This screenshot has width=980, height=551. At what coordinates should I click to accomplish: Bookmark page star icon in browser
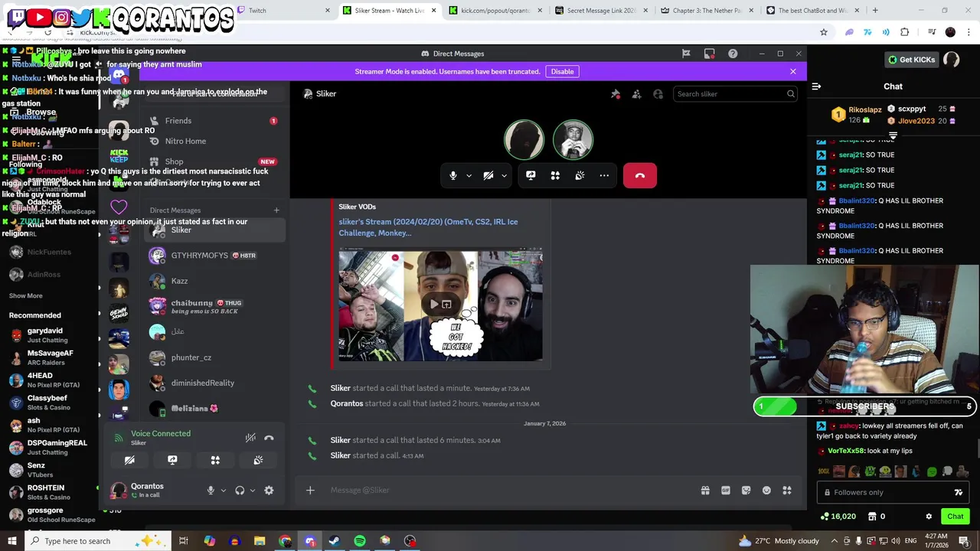tap(824, 32)
